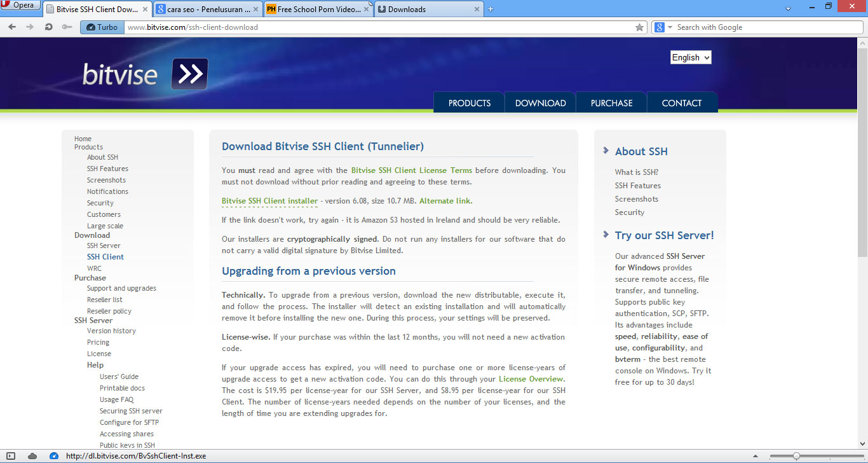This screenshot has width=868, height=463.
Task: Click the address bar showing bitvise.com
Action: [380, 27]
